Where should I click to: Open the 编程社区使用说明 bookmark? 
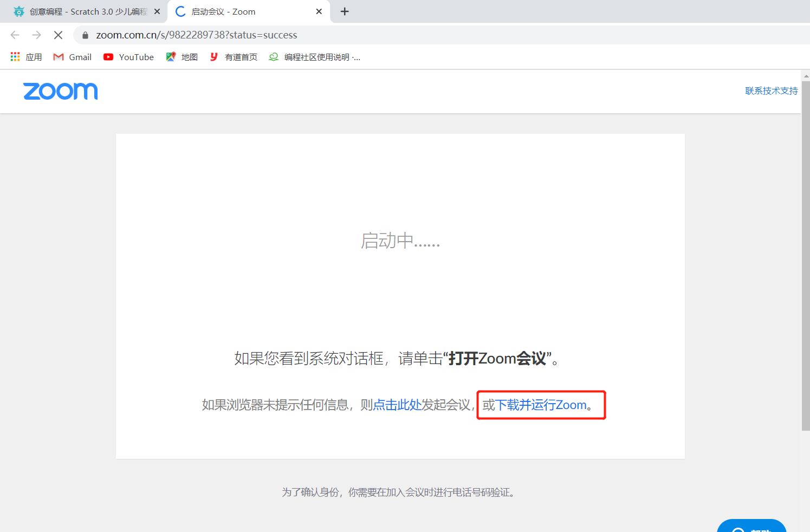point(314,57)
